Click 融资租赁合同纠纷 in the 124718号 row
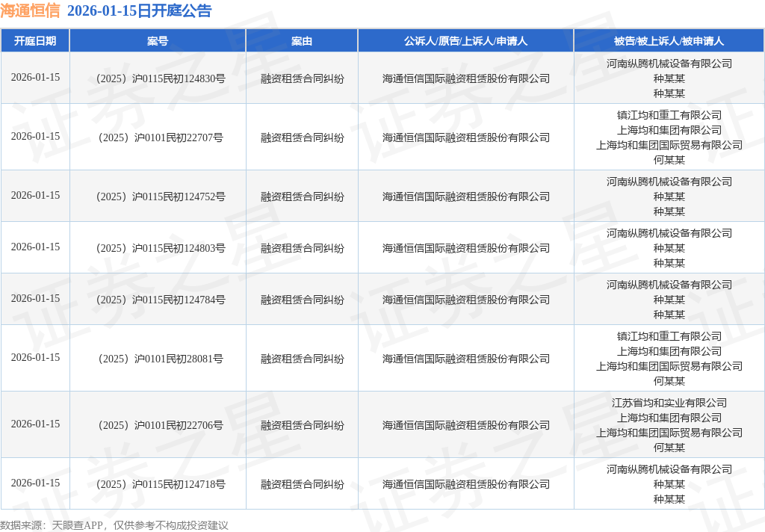 pos(302,484)
